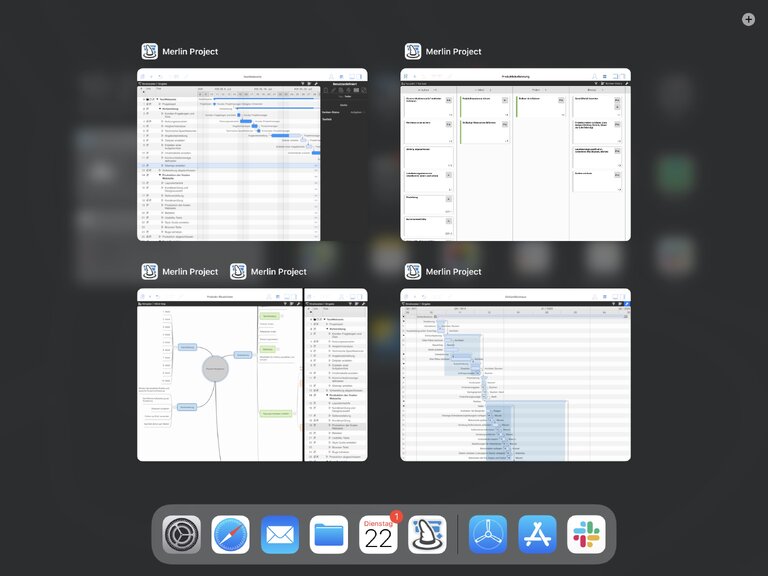Switch to the Kanban board window

coord(515,155)
